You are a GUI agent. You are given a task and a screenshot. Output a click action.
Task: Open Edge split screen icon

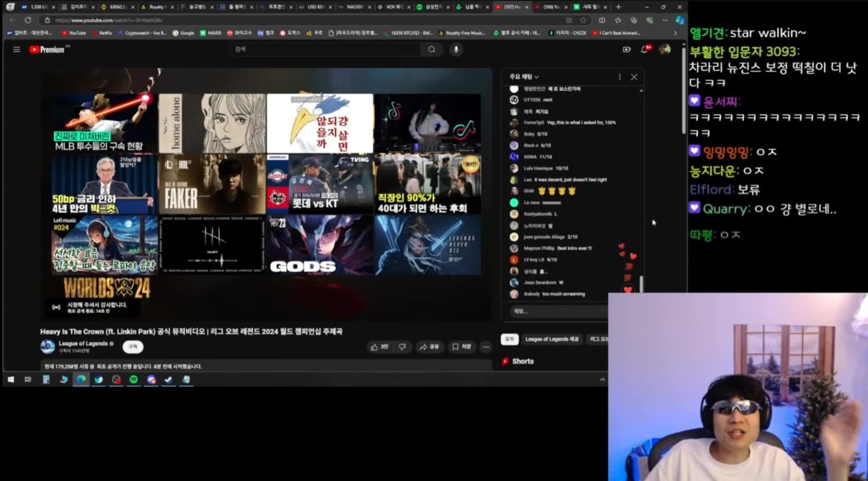click(x=602, y=20)
